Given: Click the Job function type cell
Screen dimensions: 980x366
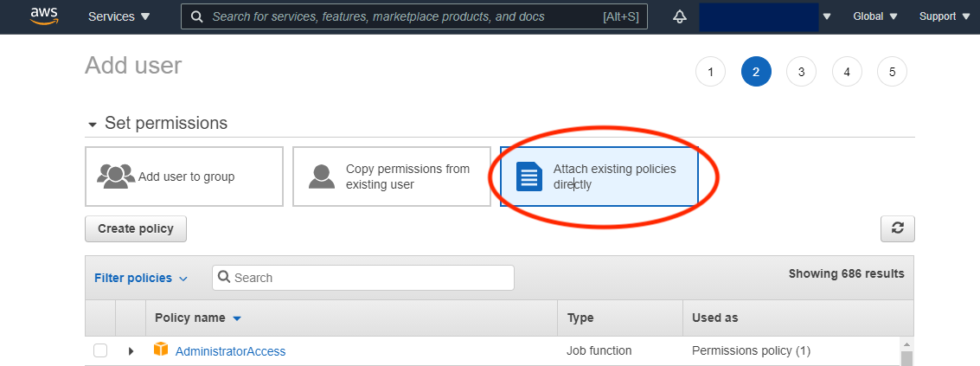Looking at the screenshot, I should coord(599,350).
